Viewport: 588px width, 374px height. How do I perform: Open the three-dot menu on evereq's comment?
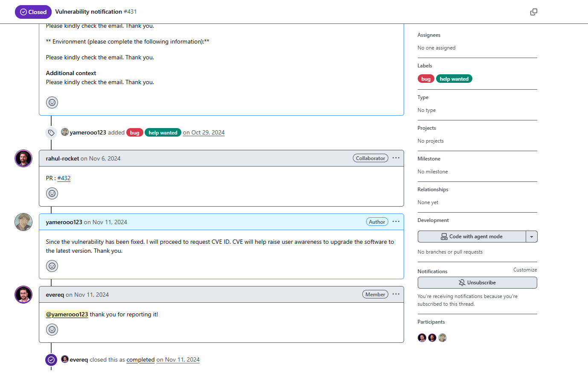click(x=396, y=294)
